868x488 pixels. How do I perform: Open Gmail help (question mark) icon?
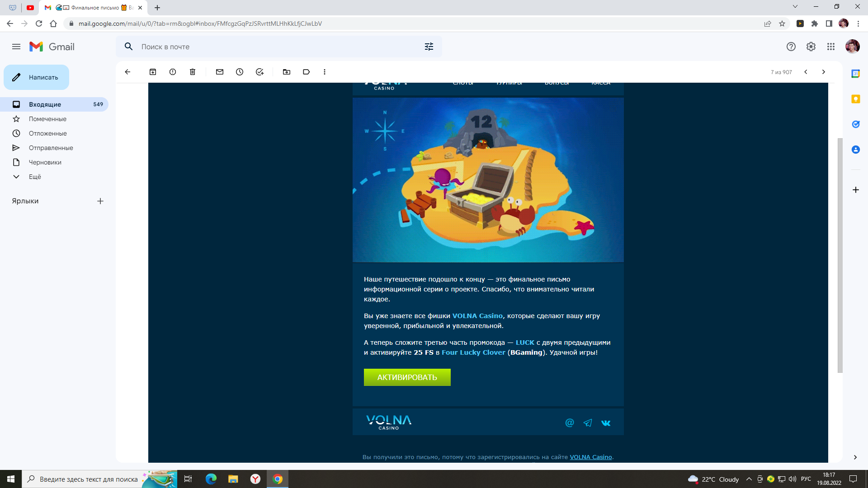click(x=791, y=47)
